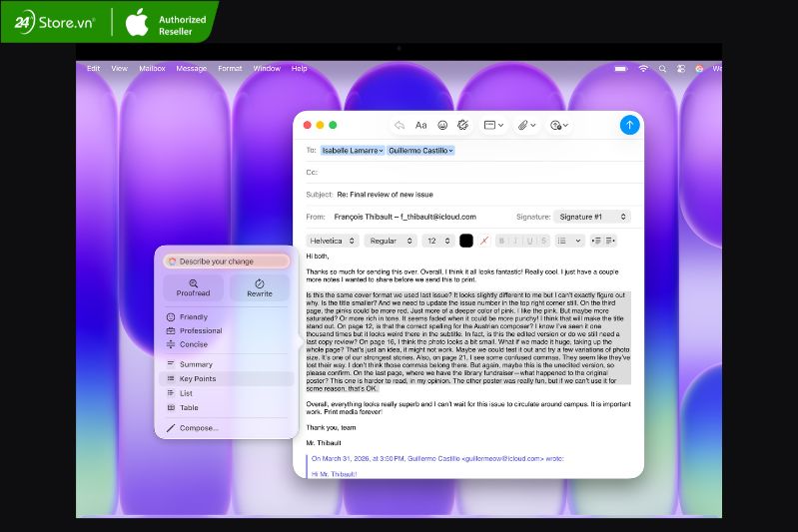The height and width of the screenshot is (532, 798).
Task: Open the font size 12 dropdown
Action: 437,241
